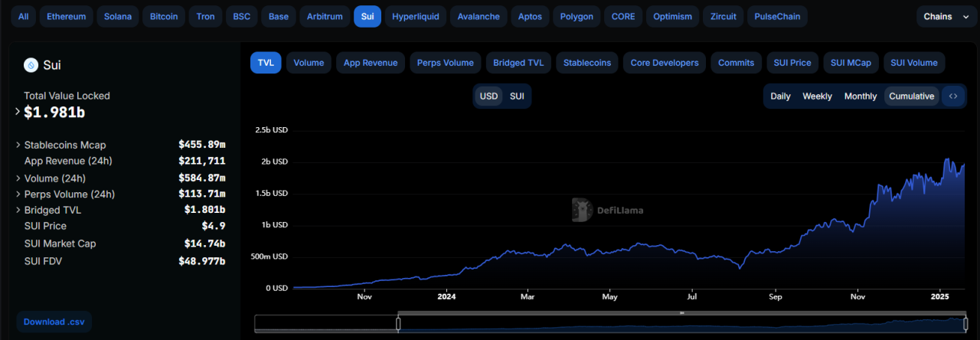Screen dimensions: 980x340
Task: Expand the Stablecoins Mcap details
Action: tap(18, 145)
